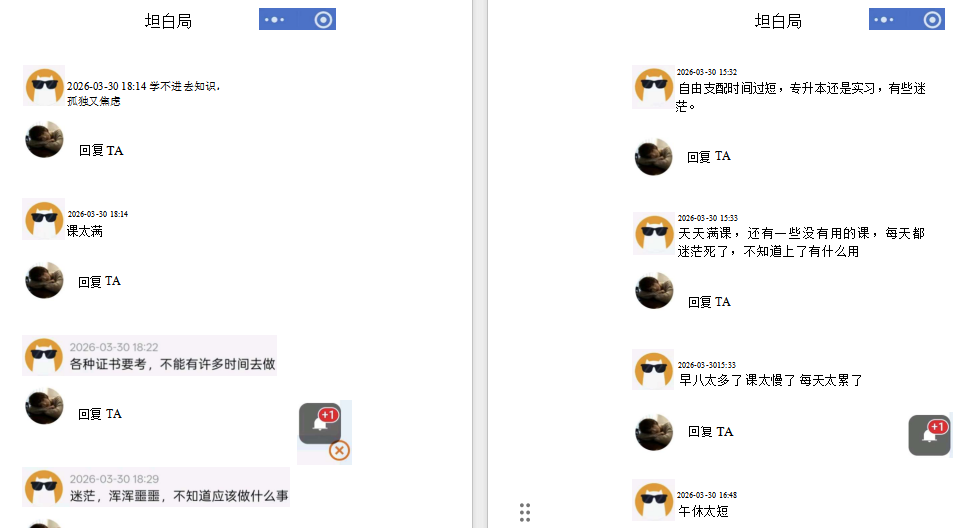Open the notification bell in the left panel

pos(320,423)
